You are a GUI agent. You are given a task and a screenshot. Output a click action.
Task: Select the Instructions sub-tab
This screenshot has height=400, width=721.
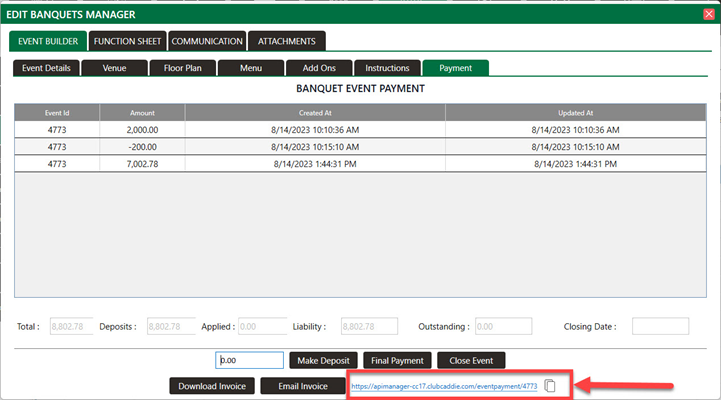(387, 68)
